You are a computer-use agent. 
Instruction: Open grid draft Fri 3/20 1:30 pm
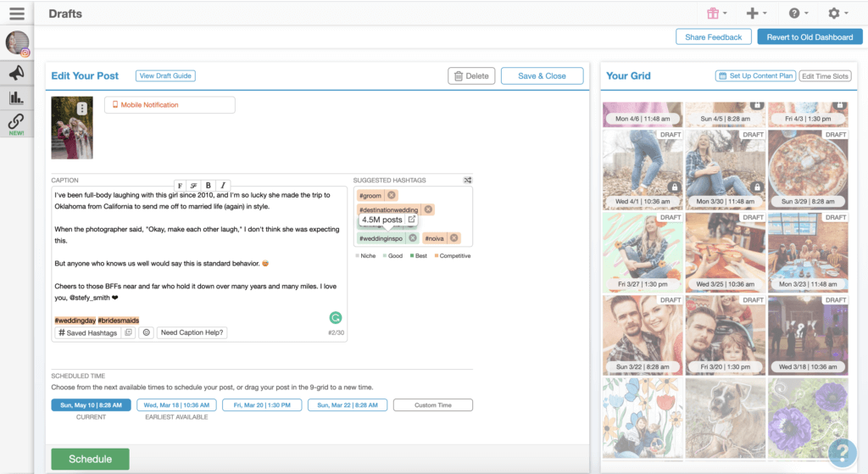(726, 335)
